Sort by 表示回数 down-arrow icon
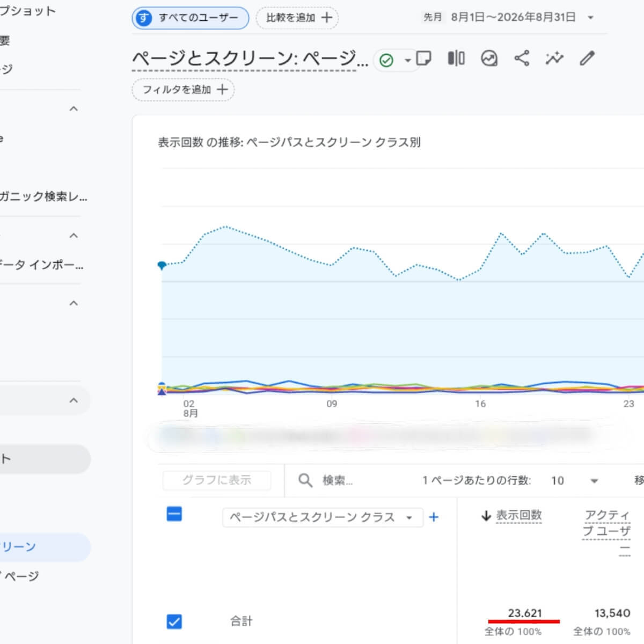 (486, 516)
